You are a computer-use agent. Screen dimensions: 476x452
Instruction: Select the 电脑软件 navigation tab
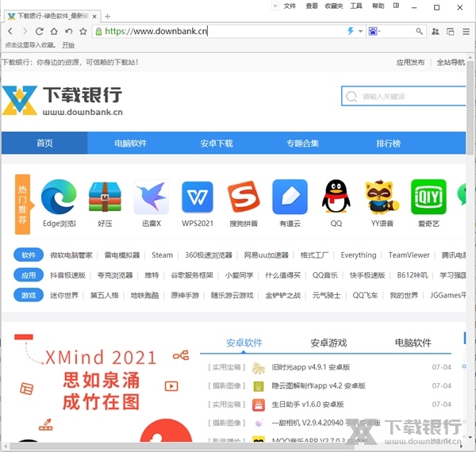[131, 143]
